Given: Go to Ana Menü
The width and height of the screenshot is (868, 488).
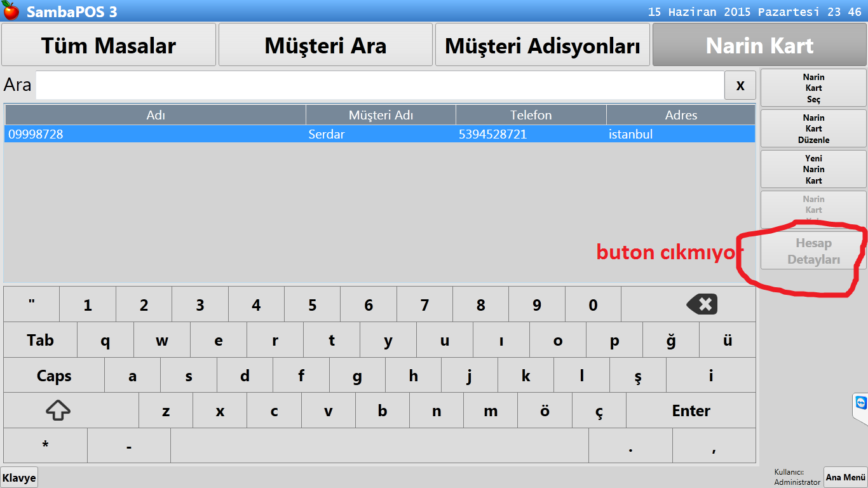Looking at the screenshot, I should pos(845,477).
